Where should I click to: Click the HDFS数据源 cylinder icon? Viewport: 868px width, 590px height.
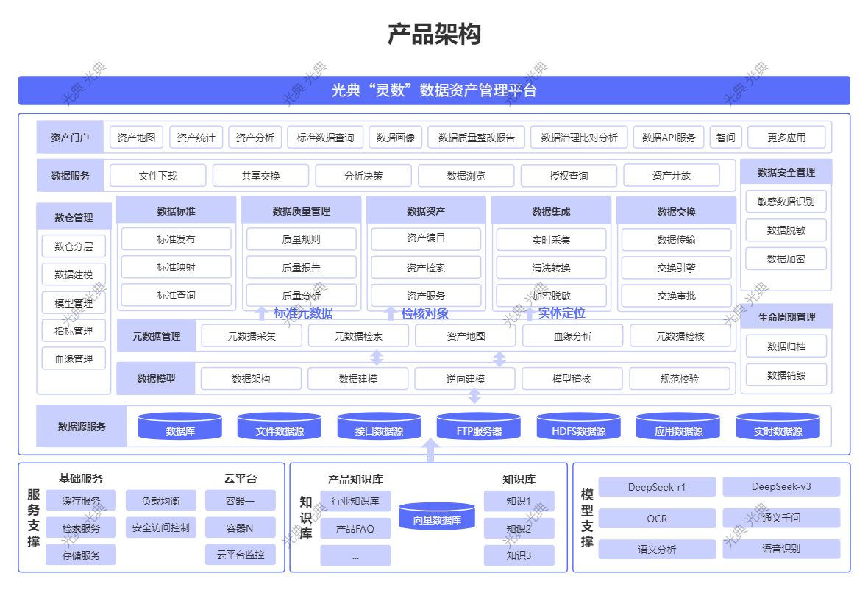click(x=577, y=427)
